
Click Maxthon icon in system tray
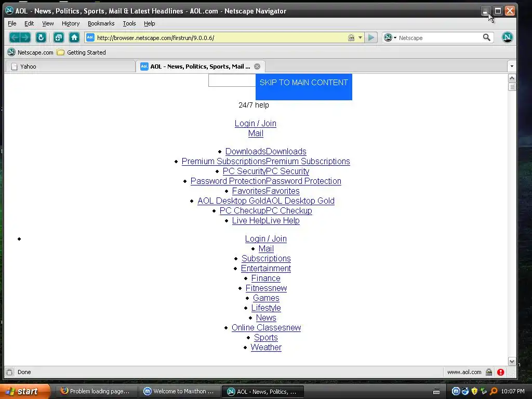(x=456, y=391)
